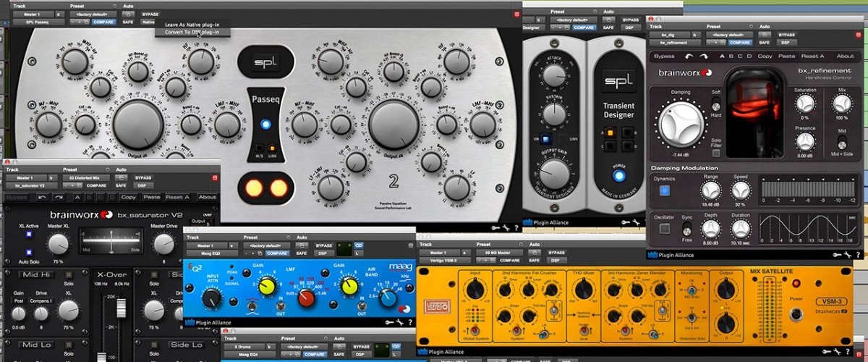Click the INPUT ATTN knob on Maag EQ2

click(212, 298)
